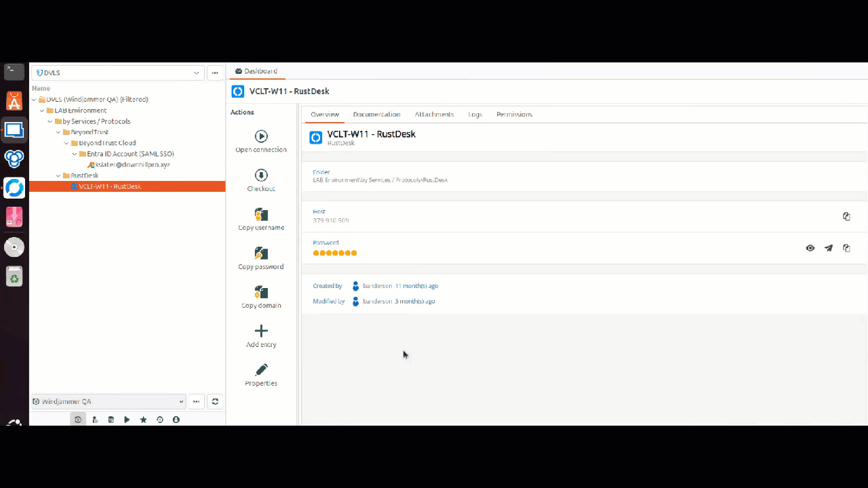Copy the Host value with its copy icon

click(x=846, y=216)
